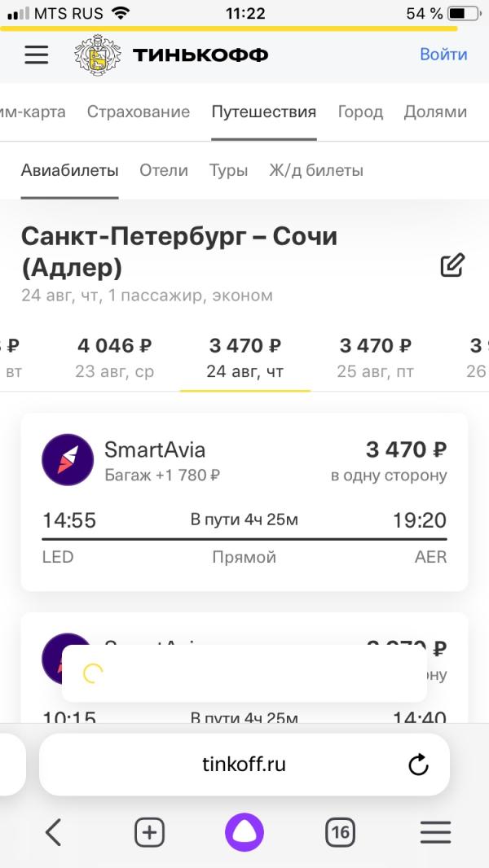Click the Tinkoff coat-of-arms logo
The height and width of the screenshot is (868, 489).
[98, 55]
